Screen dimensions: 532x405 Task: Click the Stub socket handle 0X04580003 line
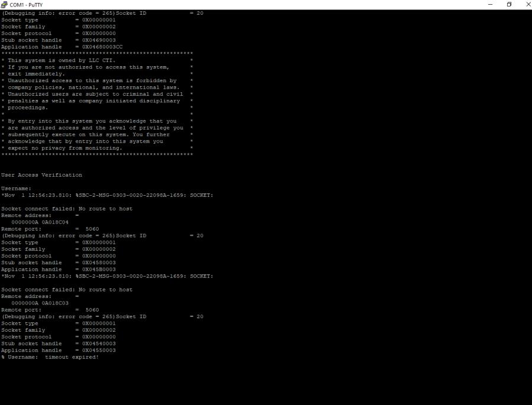59,263
